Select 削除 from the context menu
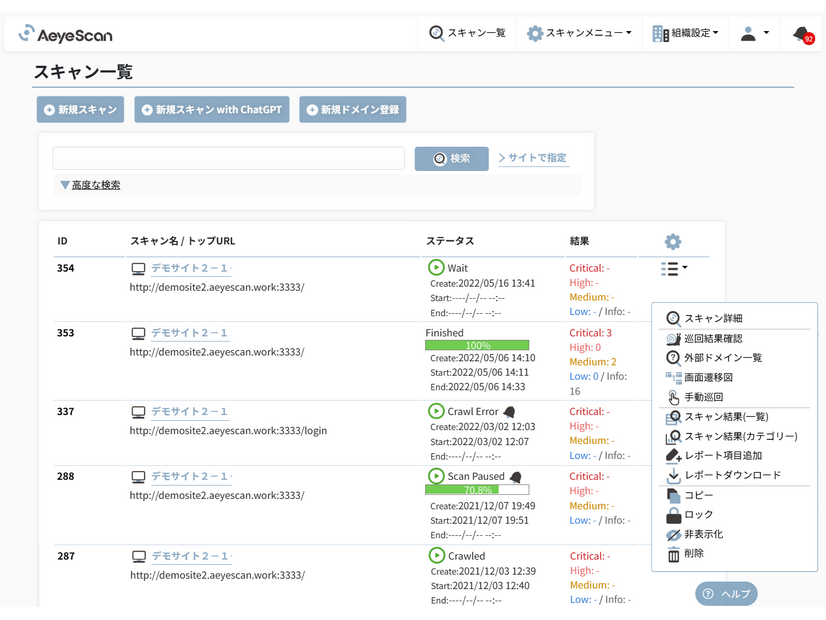826x620 pixels. [x=693, y=554]
